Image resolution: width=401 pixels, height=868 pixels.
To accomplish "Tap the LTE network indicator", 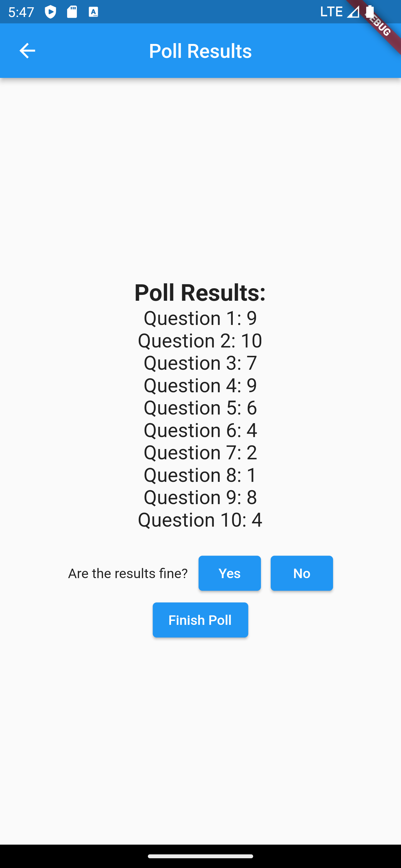I will click(331, 12).
